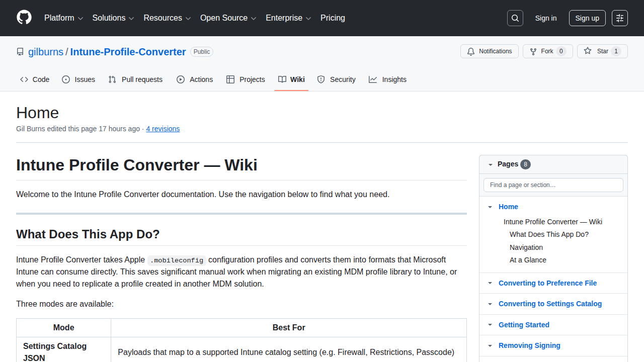
Task: Click the Sign in link
Action: 546,18
